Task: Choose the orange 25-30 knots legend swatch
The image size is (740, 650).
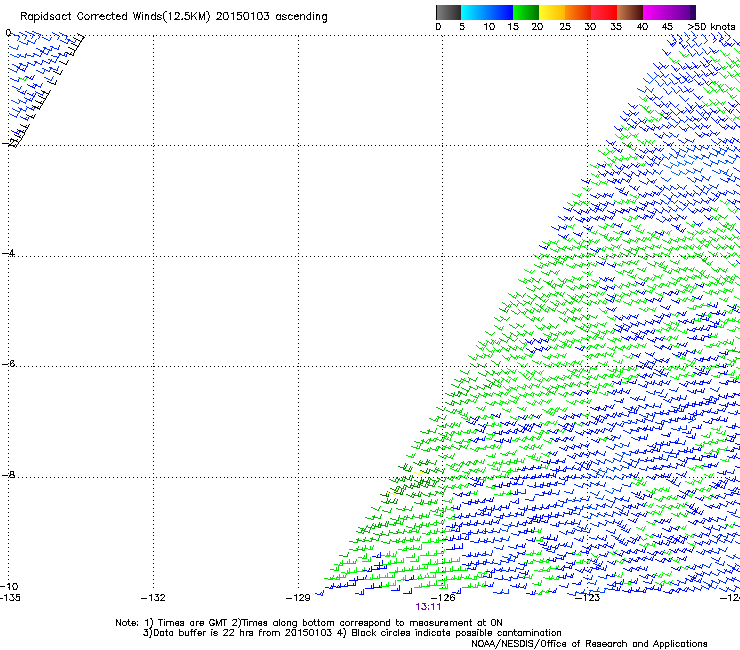Action: 578,12
